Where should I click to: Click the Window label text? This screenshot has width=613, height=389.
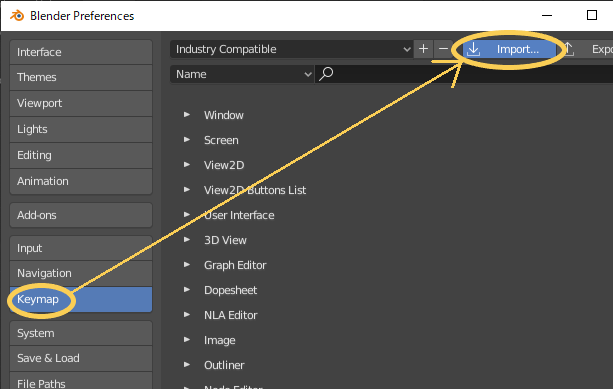coord(224,115)
